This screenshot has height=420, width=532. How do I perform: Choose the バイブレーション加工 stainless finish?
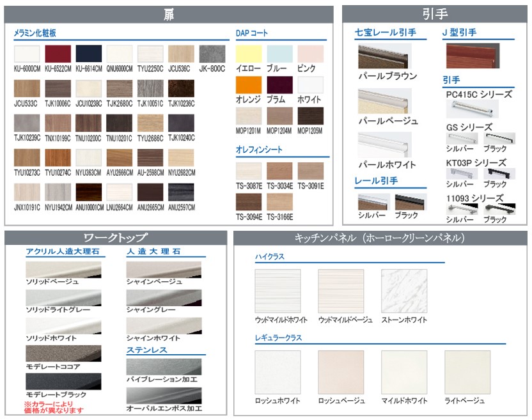pos(164,367)
